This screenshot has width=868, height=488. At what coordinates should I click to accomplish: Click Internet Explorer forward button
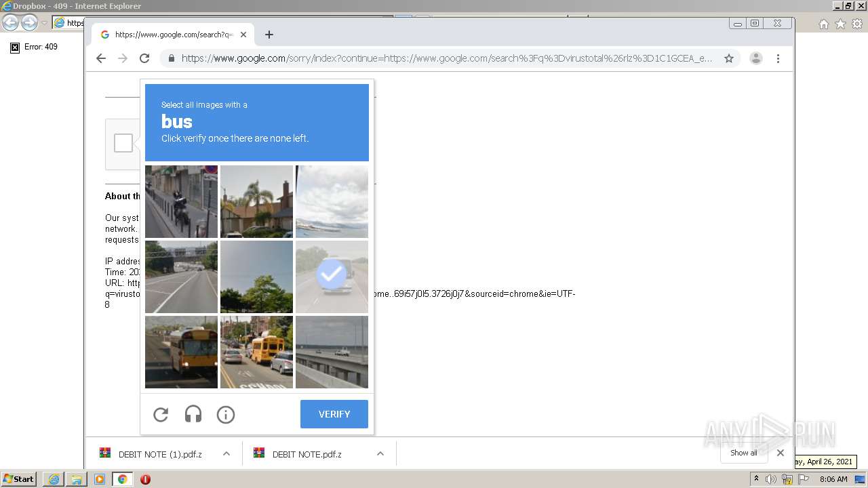(29, 23)
